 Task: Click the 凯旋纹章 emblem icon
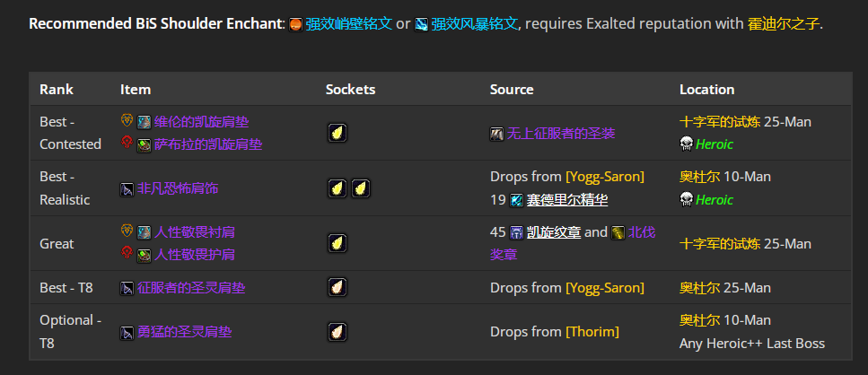click(516, 233)
